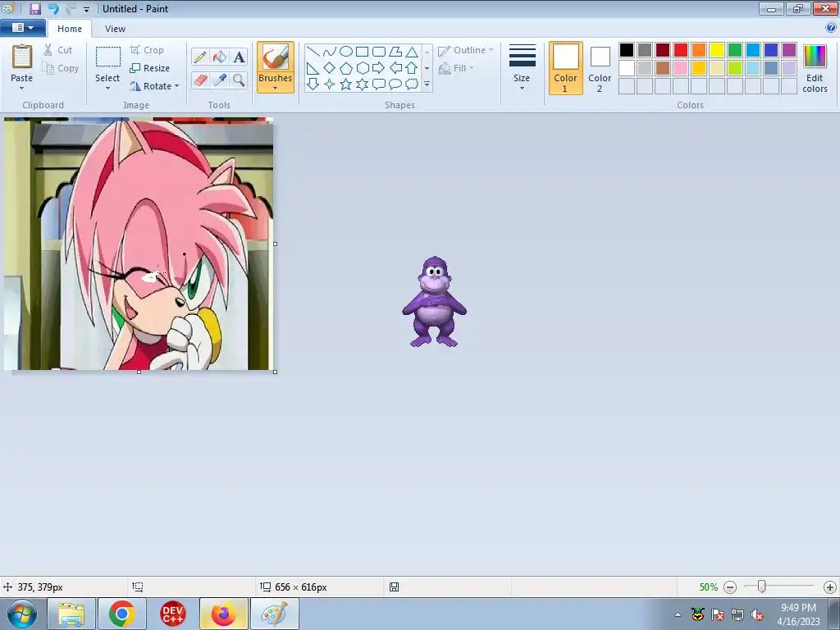
Task: Select the Eraser tool
Action: click(200, 80)
